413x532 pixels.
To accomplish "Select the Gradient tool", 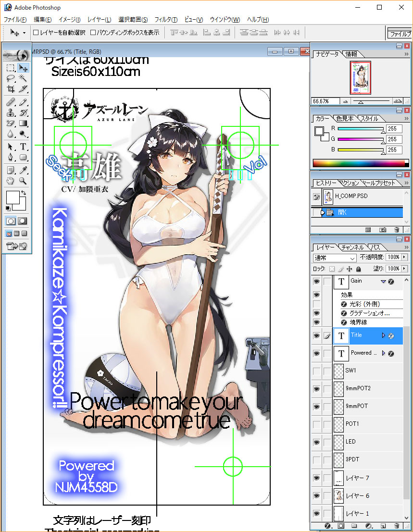I will coord(23,123).
